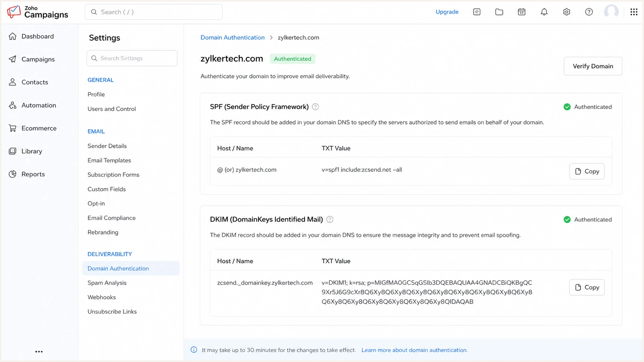Click the EMAIL section heading

coord(96,131)
